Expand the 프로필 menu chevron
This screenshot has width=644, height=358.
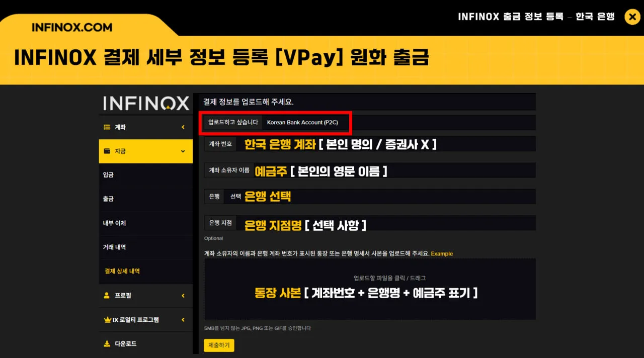[x=183, y=296]
